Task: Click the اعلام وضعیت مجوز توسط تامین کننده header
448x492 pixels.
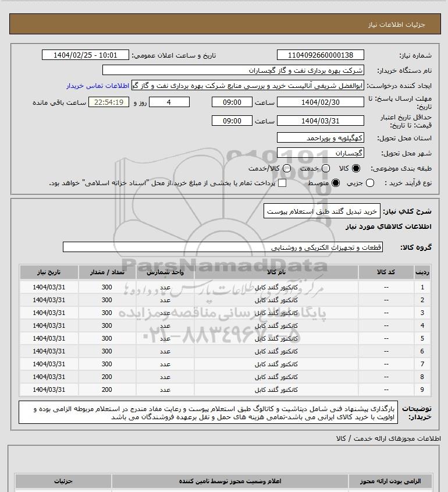Action: pos(230,481)
